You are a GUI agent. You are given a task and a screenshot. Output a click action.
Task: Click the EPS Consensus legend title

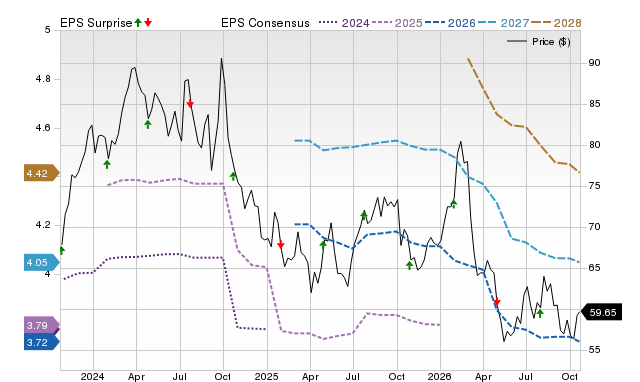(265, 23)
